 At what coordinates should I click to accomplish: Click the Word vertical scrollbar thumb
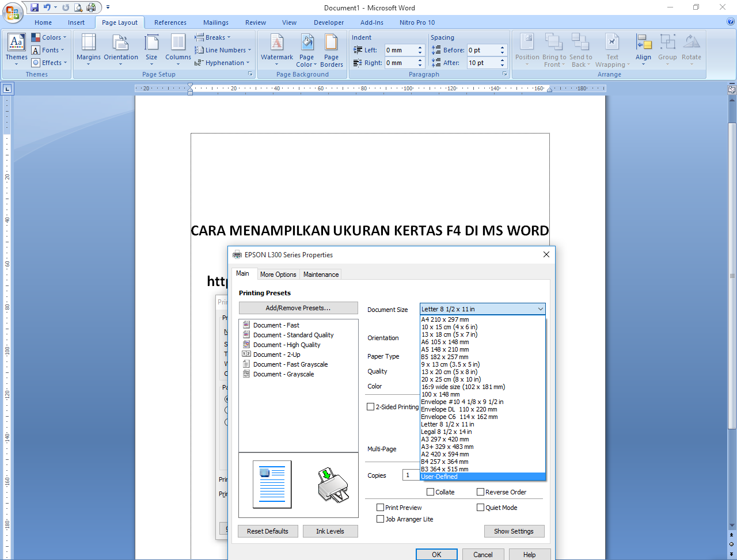coord(732,275)
